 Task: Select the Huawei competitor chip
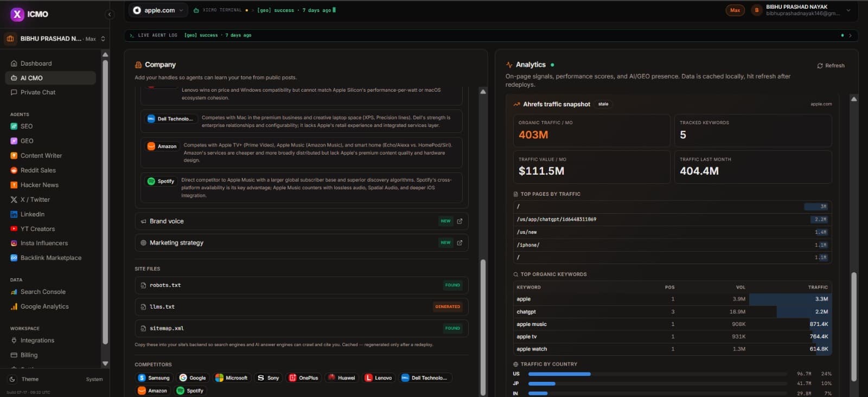click(x=342, y=378)
